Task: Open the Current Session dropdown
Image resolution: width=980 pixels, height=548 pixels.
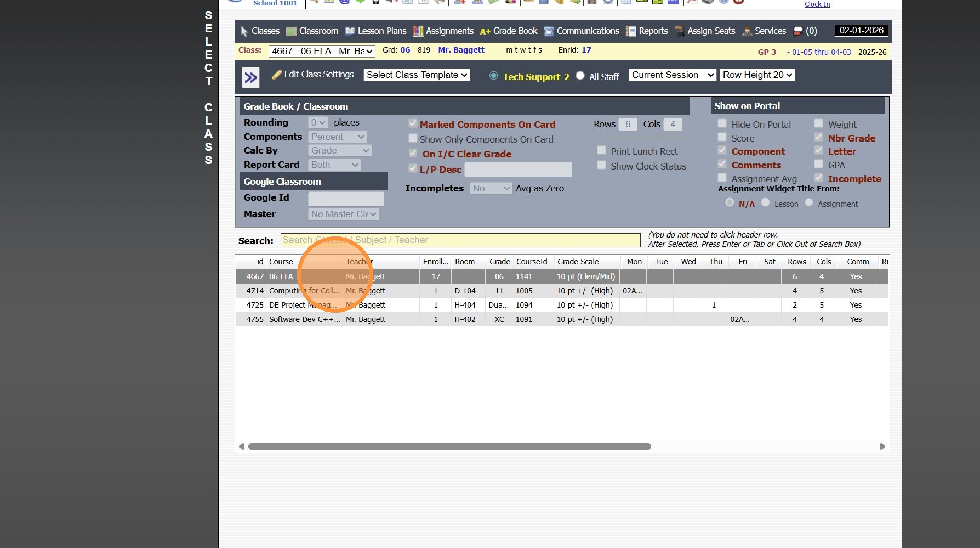Action: (673, 75)
